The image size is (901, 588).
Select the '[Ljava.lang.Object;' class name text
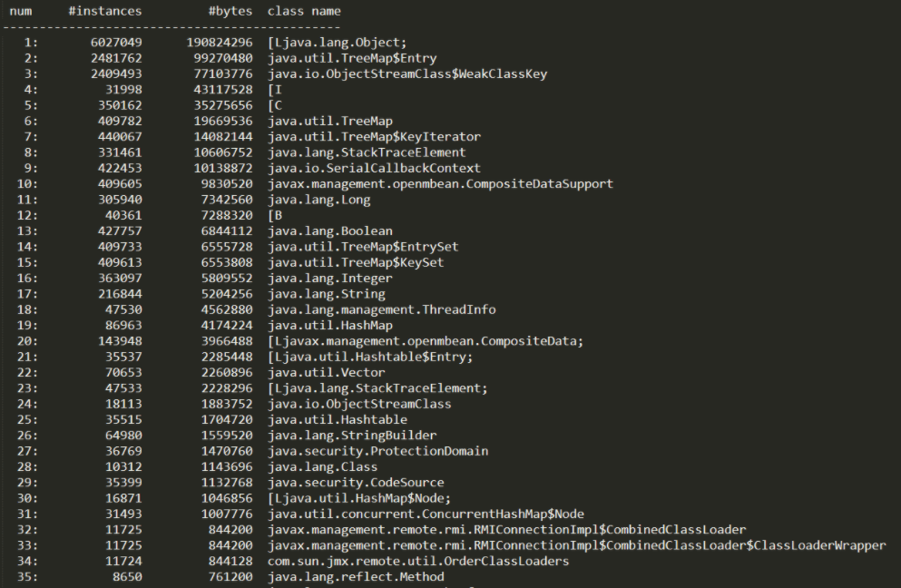(x=338, y=43)
